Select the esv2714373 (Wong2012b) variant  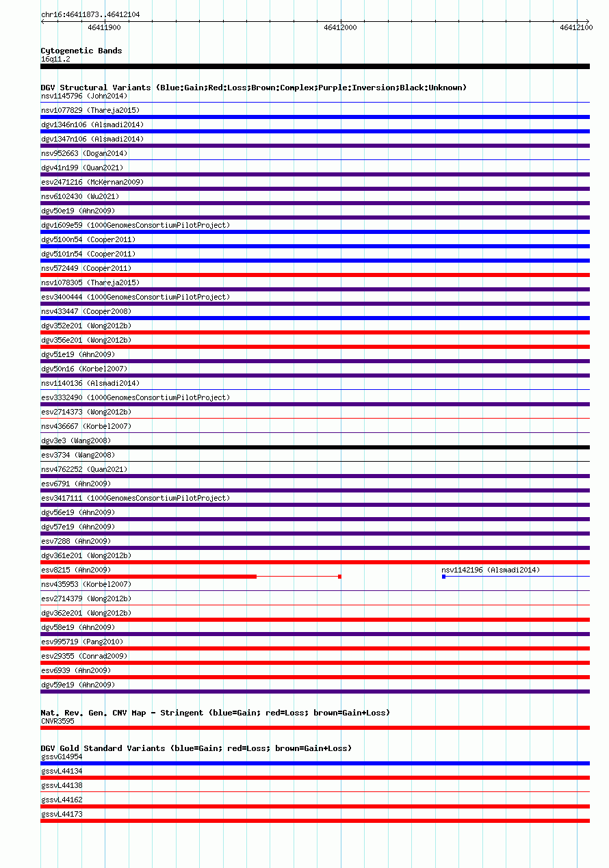86,412
